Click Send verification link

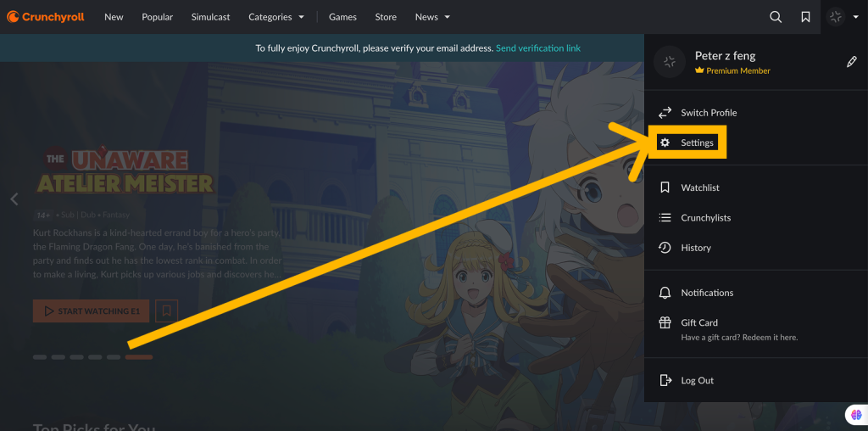(538, 48)
